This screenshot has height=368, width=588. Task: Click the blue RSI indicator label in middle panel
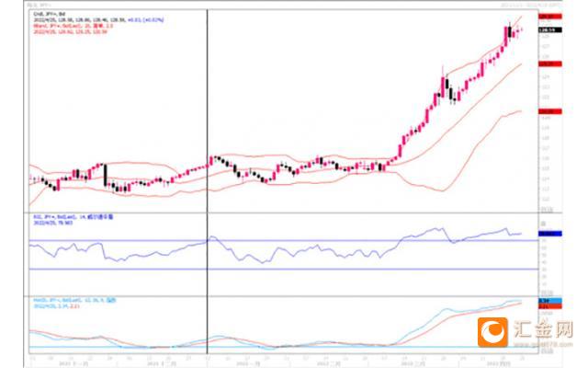coord(73,217)
